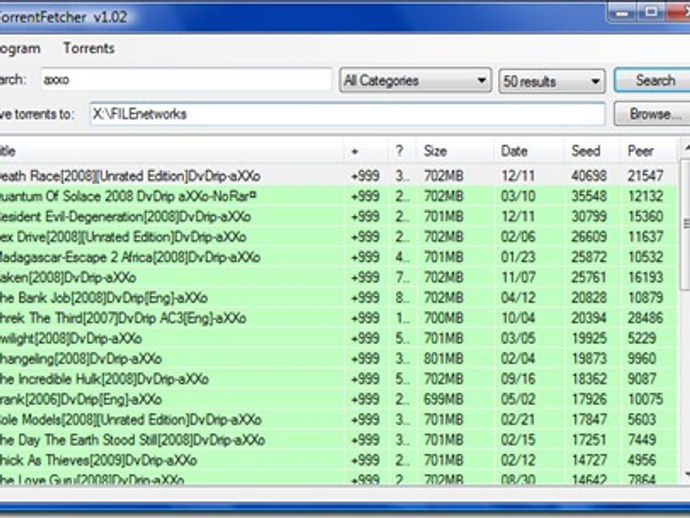690x518 pixels.
Task: Sort by the Date column header
Action: [x=529, y=151]
